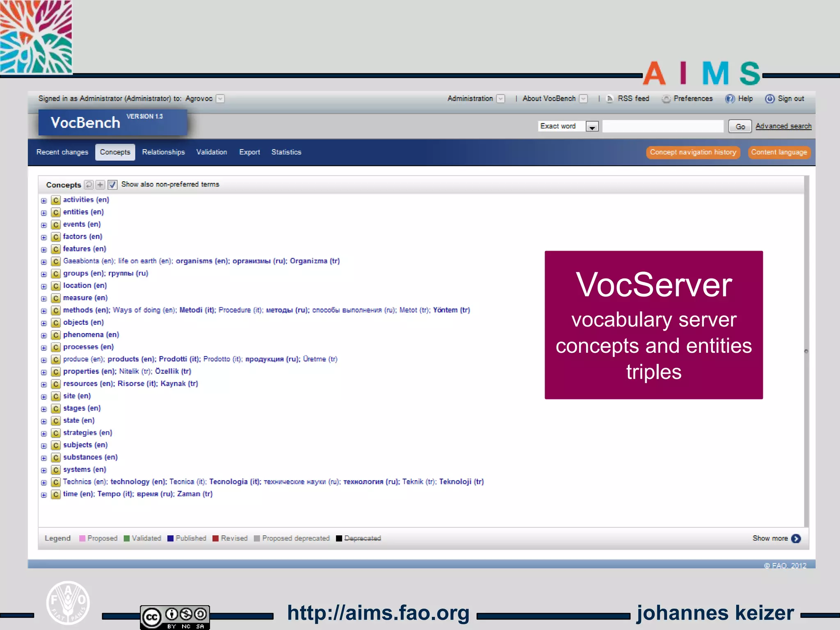Image resolution: width=840 pixels, height=630 pixels.
Task: Click the concept icon beside phenomena (en)
Action: point(56,335)
